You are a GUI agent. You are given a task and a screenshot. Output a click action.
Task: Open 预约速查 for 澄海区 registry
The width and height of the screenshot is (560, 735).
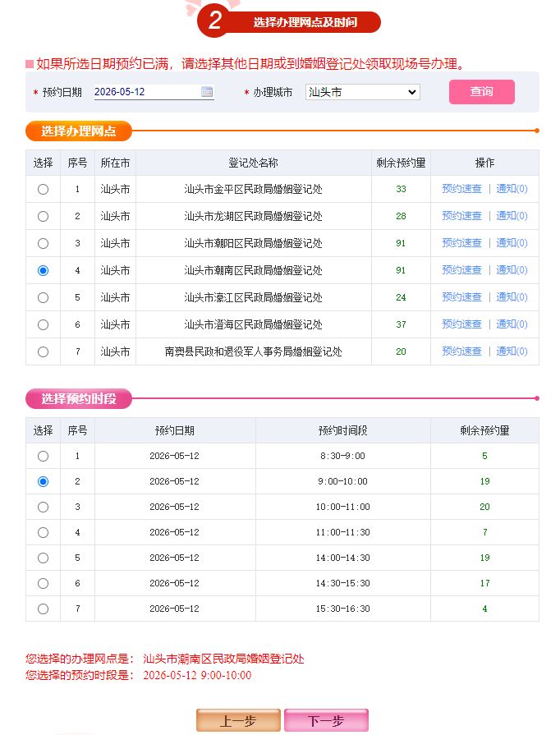click(461, 324)
